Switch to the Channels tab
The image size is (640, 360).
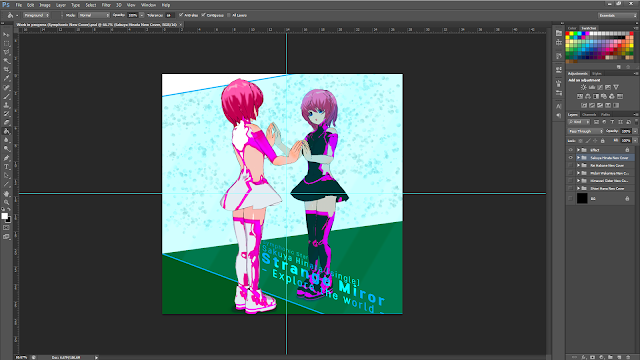point(589,115)
